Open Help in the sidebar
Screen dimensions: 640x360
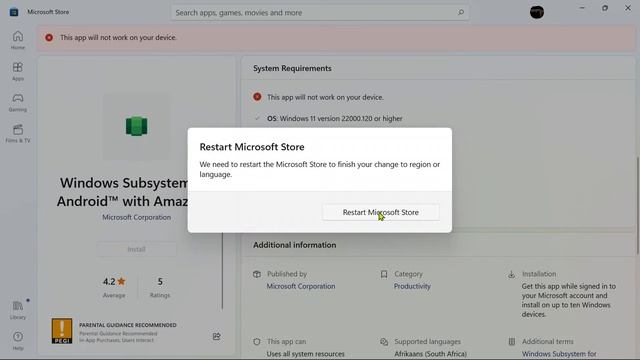click(x=18, y=340)
